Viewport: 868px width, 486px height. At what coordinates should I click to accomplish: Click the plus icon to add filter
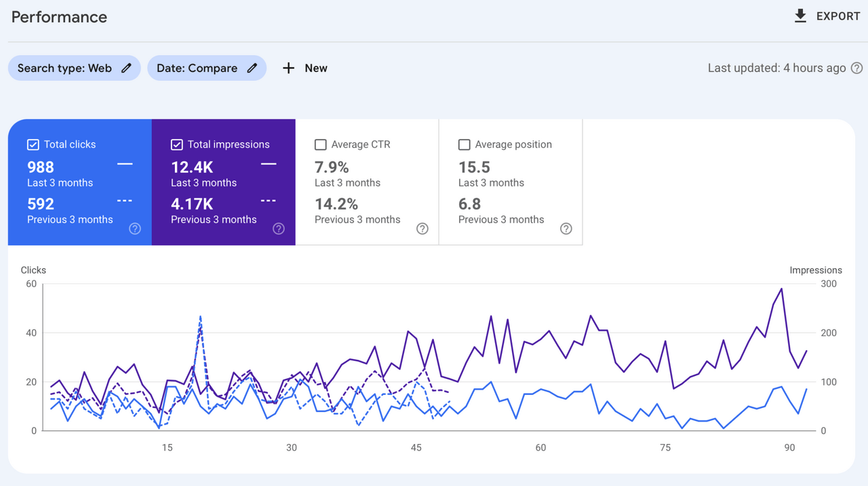click(289, 68)
